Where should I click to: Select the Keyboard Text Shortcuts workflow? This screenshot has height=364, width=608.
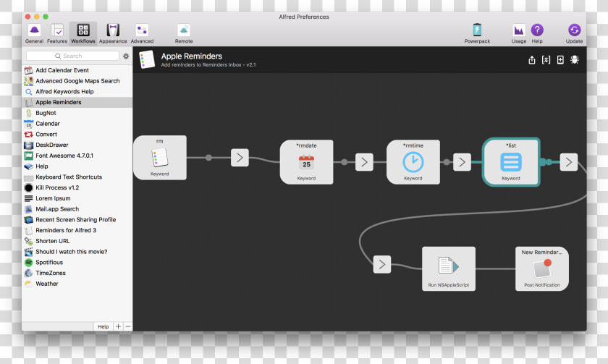click(x=77, y=177)
